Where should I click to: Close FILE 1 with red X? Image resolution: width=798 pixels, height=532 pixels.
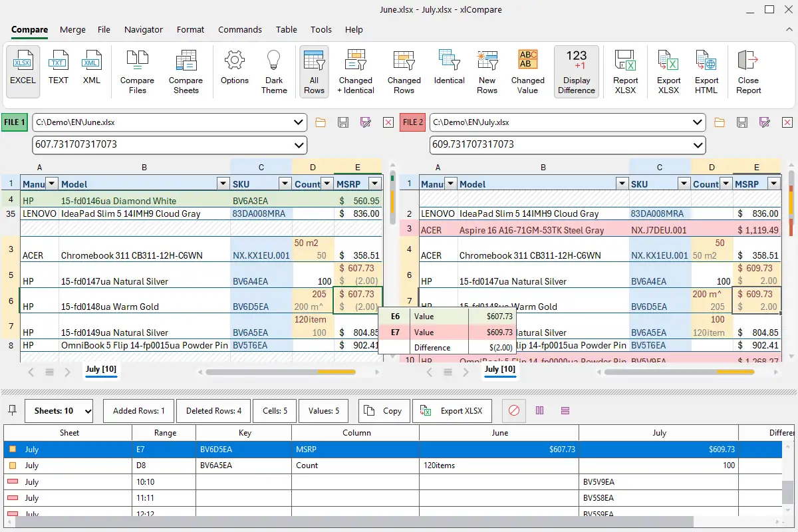[x=388, y=122]
